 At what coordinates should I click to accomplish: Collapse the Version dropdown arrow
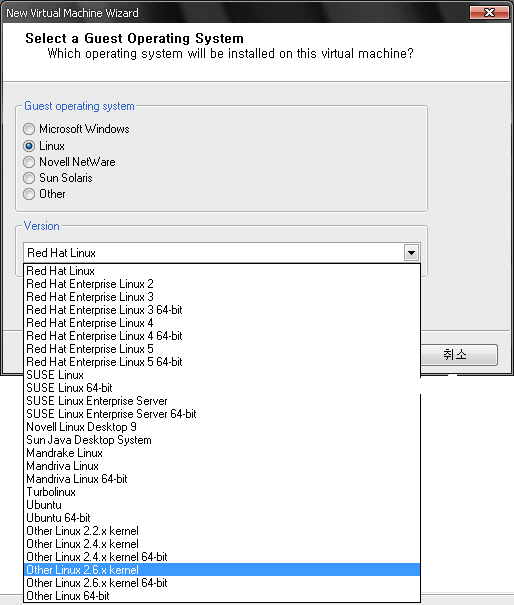tap(411, 253)
